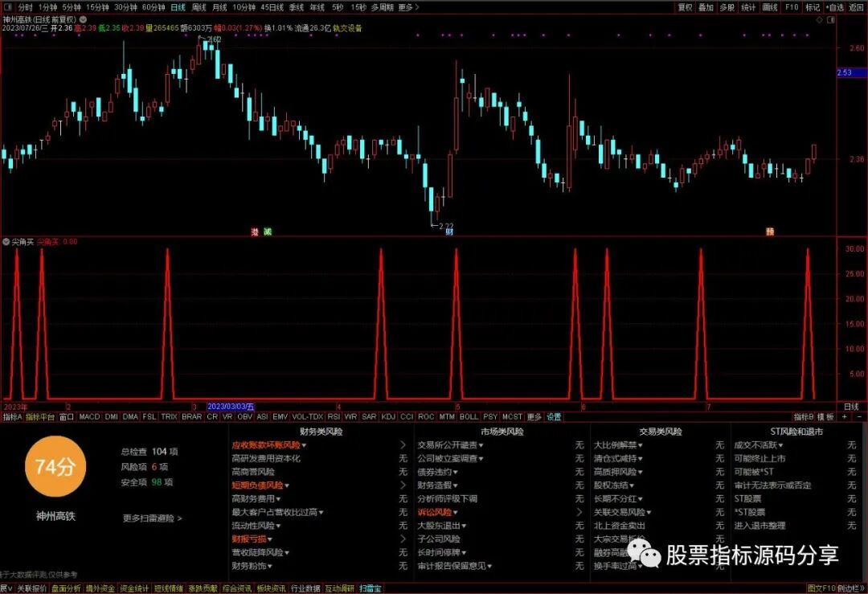This screenshot has width=868, height=594.
Task: Open the 指标平台 tab
Action: point(40,417)
